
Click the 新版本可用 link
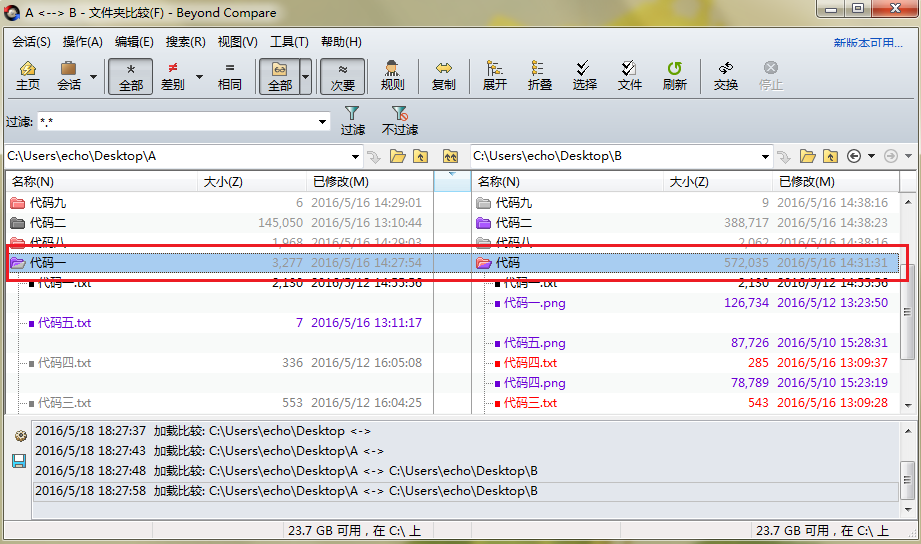[x=868, y=43]
